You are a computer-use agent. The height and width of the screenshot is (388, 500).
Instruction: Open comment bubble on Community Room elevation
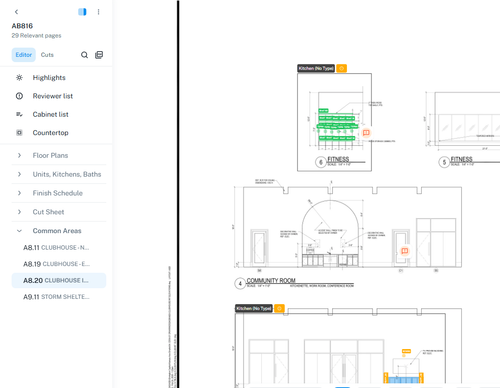pos(405,251)
